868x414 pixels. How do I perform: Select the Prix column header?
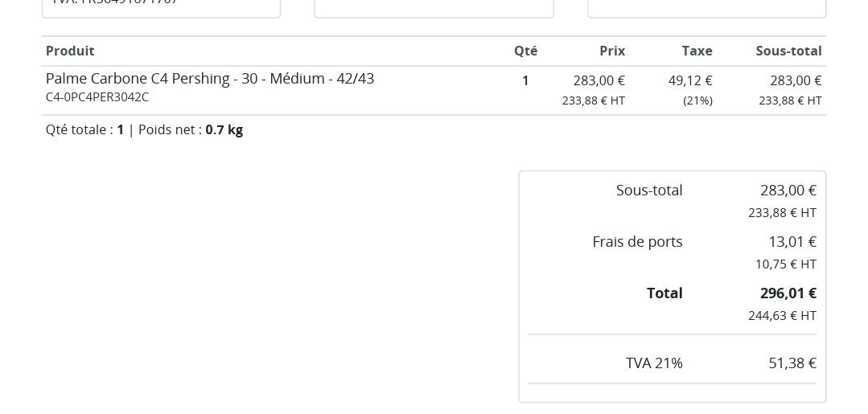point(611,51)
